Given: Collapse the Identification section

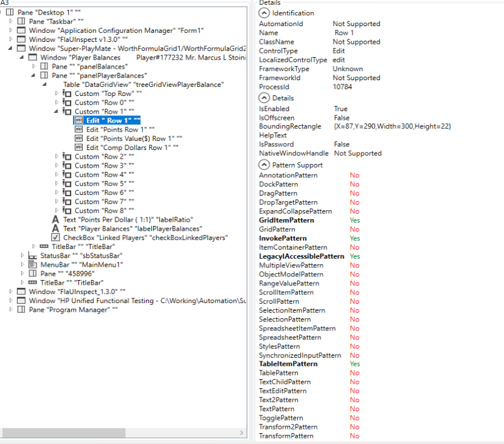Looking at the screenshot, I should [264, 13].
